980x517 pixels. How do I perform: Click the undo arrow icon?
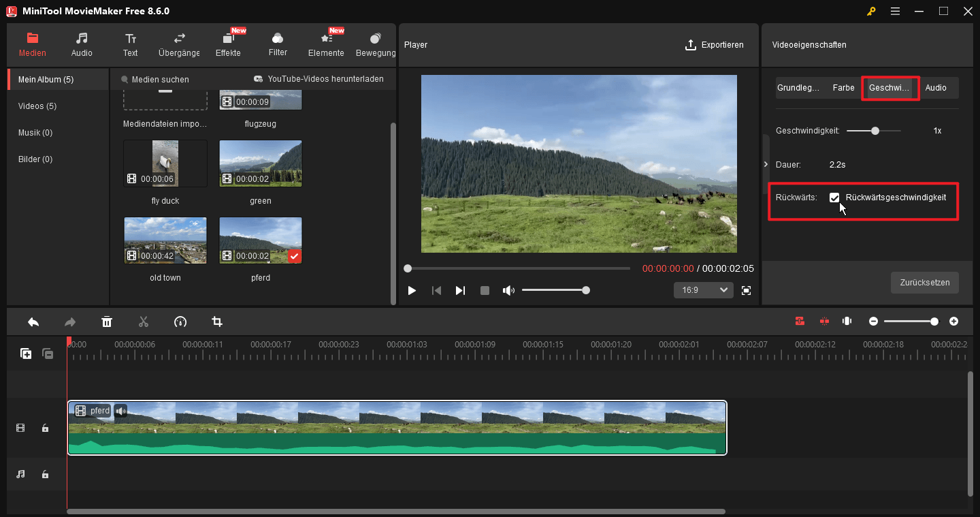[33, 321]
